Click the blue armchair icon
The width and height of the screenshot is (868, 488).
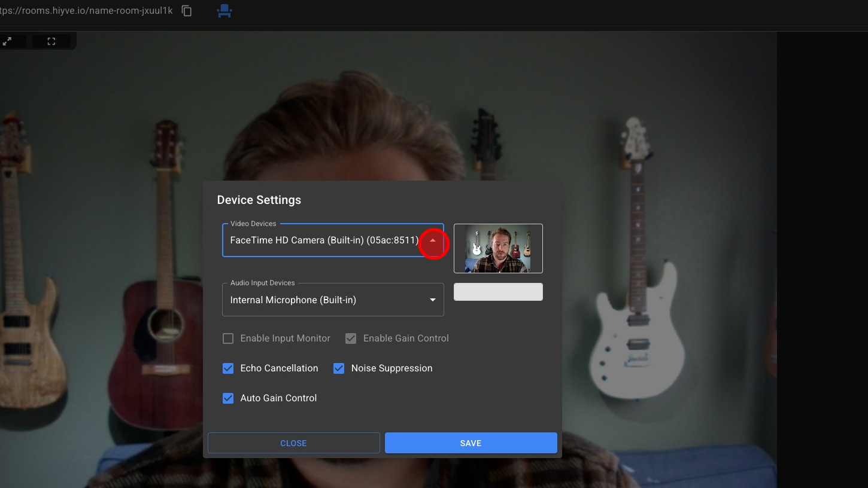click(224, 11)
